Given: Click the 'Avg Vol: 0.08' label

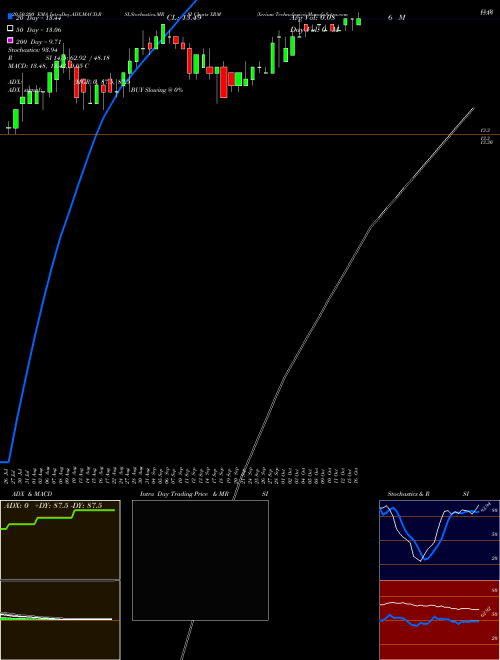Looking at the screenshot, I should click(312, 18).
